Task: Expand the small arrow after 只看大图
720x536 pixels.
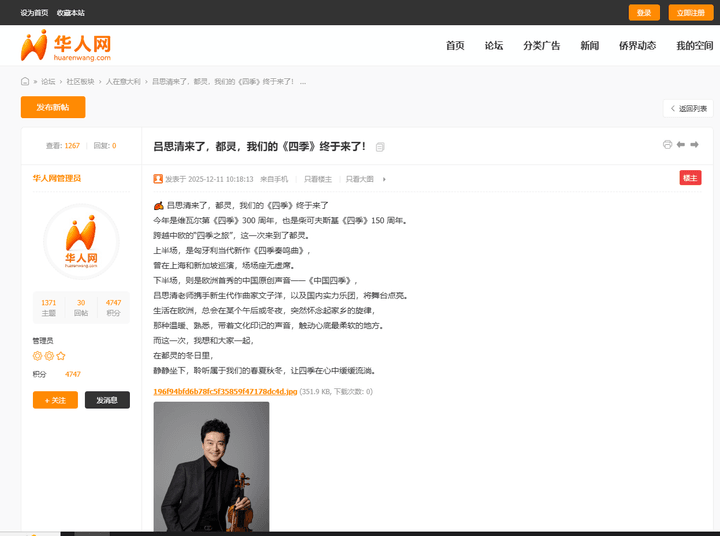Action: (384, 179)
